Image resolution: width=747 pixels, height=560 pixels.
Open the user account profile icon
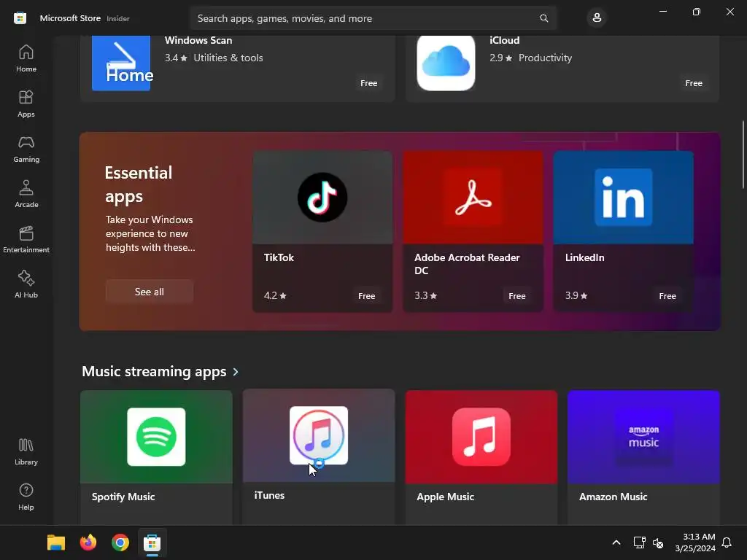click(x=597, y=18)
